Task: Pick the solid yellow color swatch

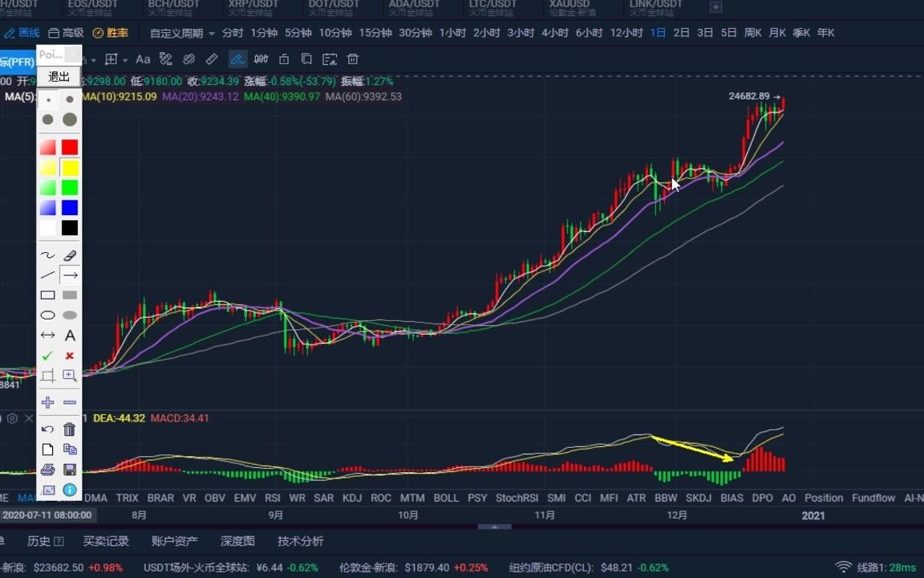Action: click(70, 168)
